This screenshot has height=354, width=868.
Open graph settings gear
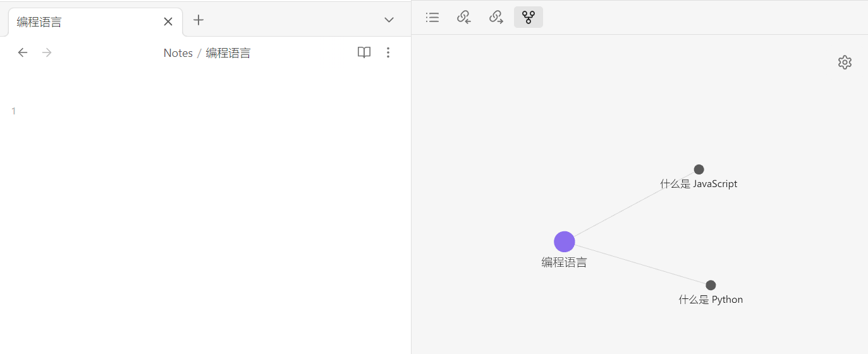point(845,62)
